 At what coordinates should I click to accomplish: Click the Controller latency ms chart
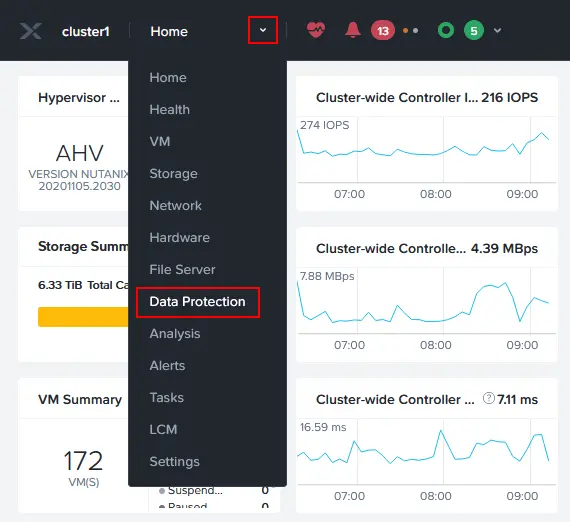pos(427,453)
